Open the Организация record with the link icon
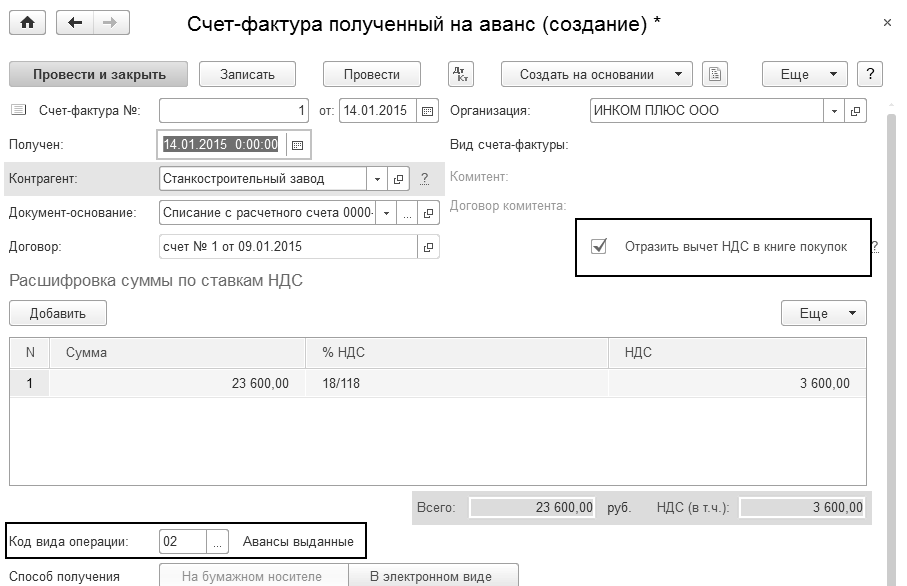 (855, 111)
